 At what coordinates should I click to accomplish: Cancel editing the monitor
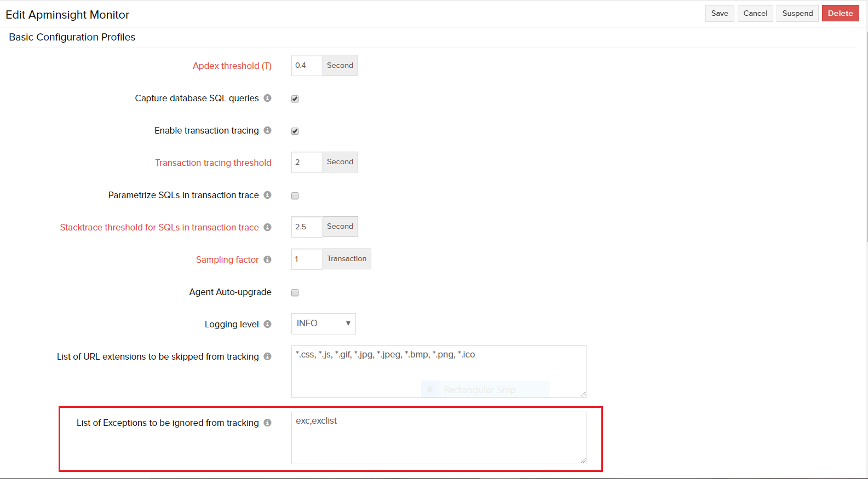pos(755,13)
